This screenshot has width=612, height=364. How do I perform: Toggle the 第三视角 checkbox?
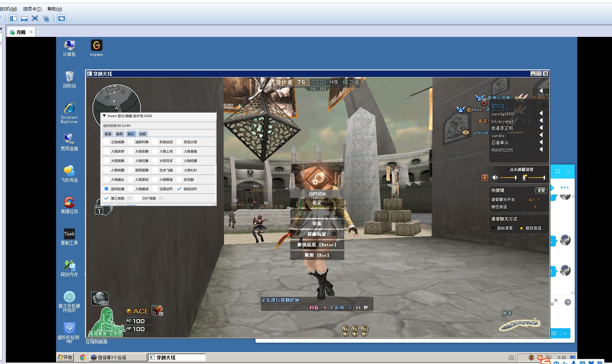click(x=106, y=198)
